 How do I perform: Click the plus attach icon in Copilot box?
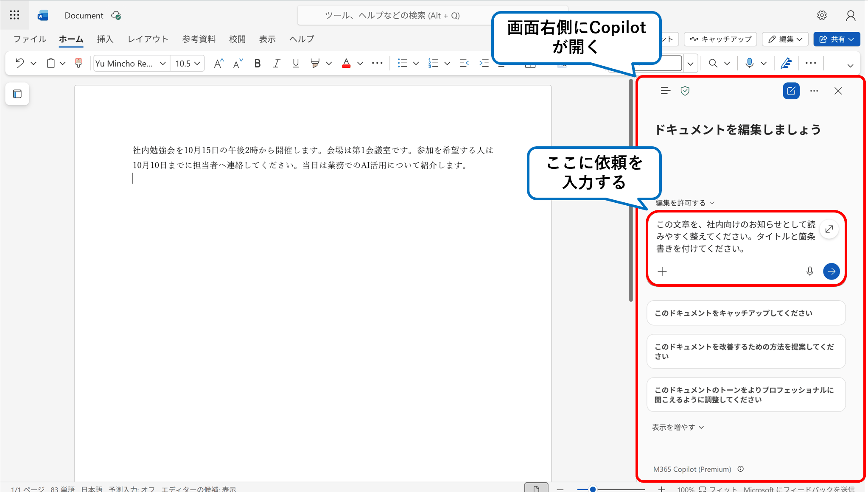click(x=662, y=271)
